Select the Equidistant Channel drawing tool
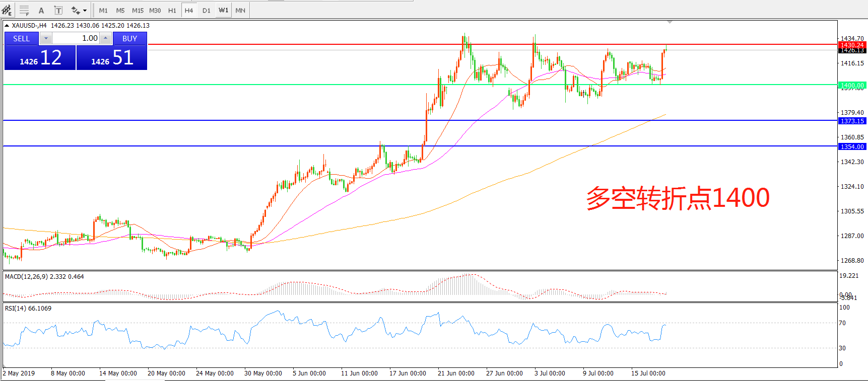The height and width of the screenshot is (381, 868). click(x=7, y=10)
